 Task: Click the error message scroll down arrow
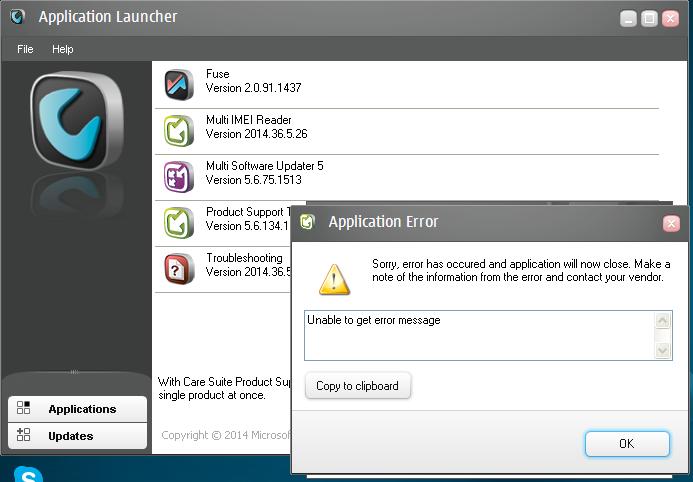coord(663,351)
